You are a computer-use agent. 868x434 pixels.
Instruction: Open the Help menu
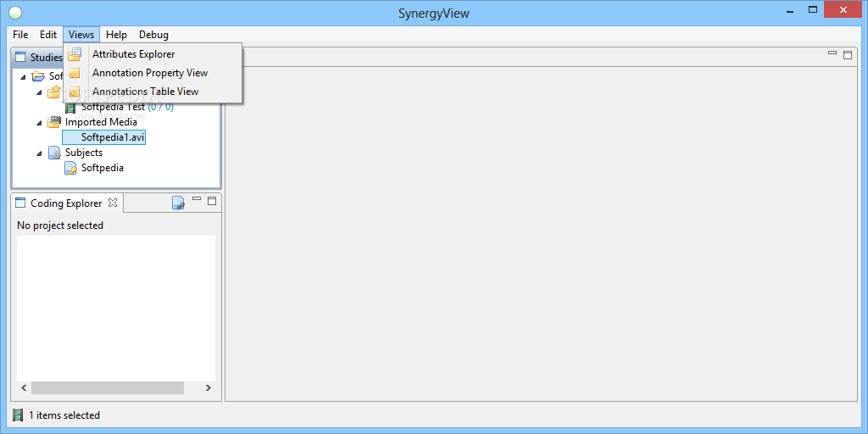point(116,34)
